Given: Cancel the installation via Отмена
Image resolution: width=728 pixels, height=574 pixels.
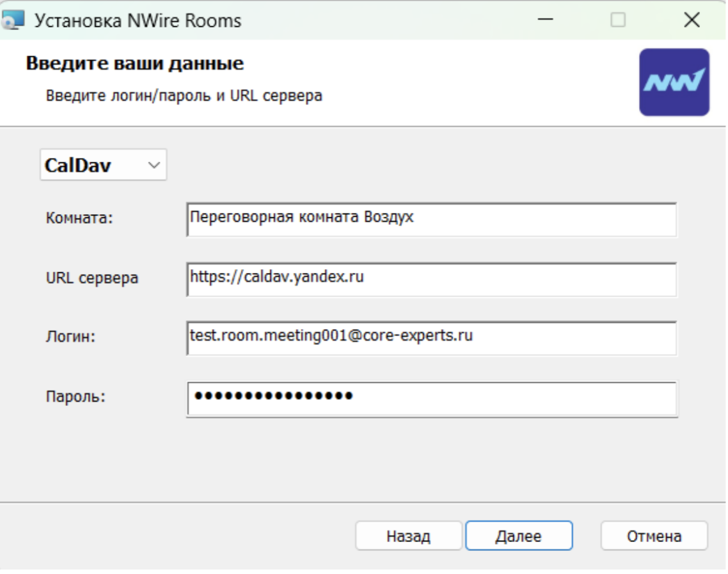Looking at the screenshot, I should (x=654, y=536).
